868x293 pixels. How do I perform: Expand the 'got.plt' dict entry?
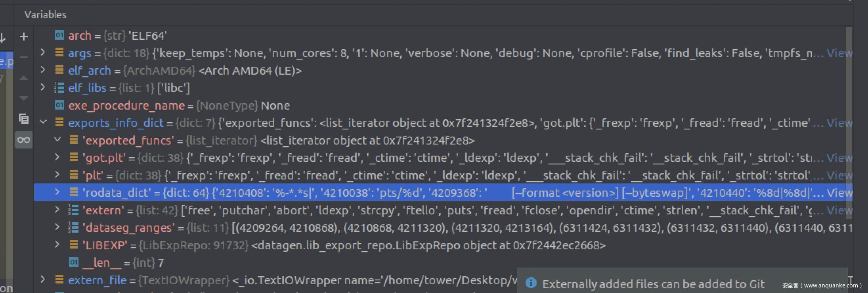pos(57,158)
